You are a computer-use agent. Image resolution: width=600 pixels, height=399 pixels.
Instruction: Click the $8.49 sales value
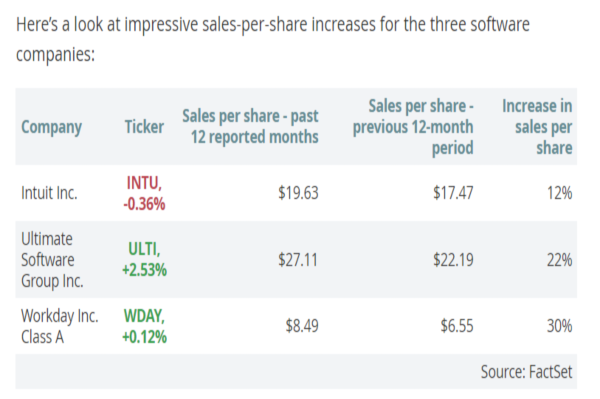pos(302,326)
